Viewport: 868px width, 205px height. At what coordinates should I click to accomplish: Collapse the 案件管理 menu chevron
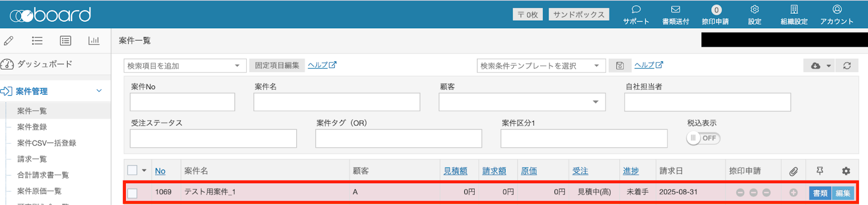click(99, 91)
